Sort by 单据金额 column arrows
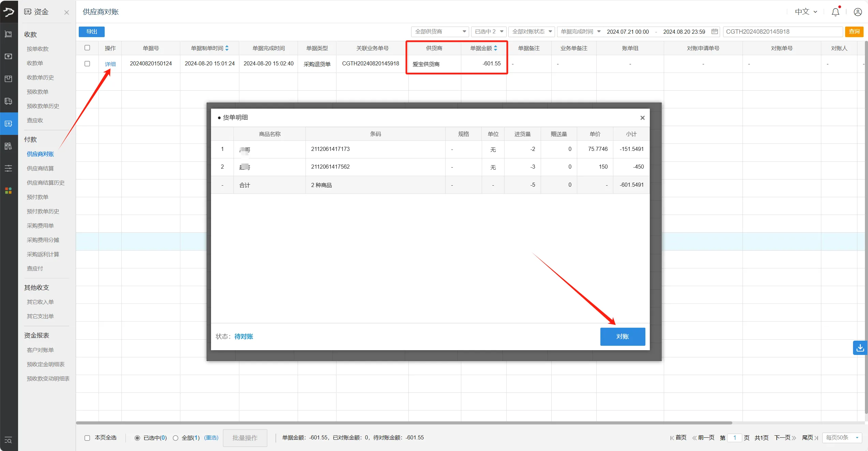This screenshot has height=451, width=868. coord(495,48)
